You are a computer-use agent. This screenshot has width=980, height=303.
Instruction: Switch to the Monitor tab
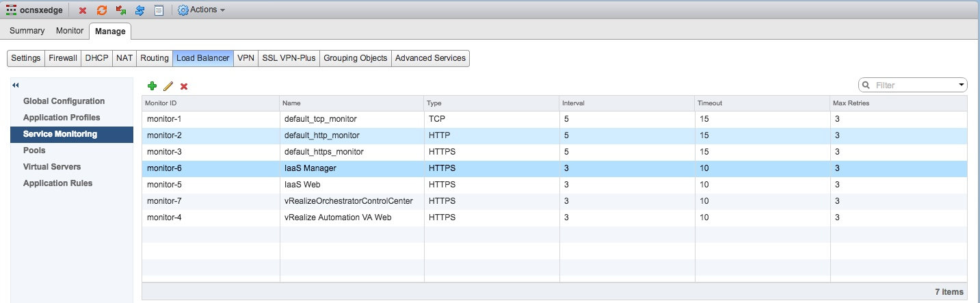(70, 31)
